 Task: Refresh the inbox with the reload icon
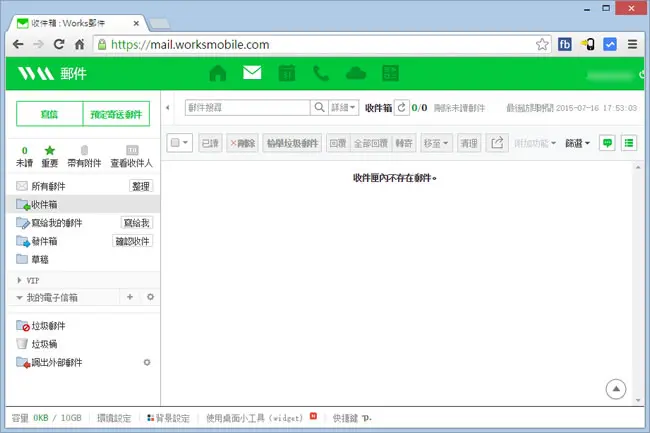(401, 108)
